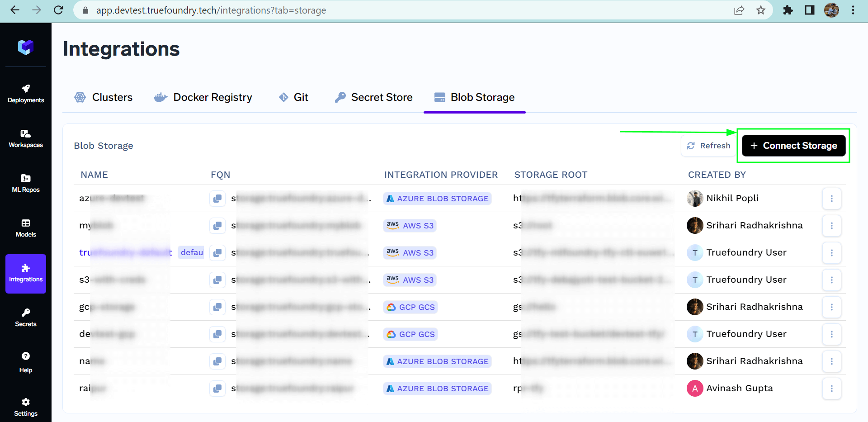Image resolution: width=868 pixels, height=422 pixels.
Task: Open Models page in the sidebar
Action: [x=26, y=228]
